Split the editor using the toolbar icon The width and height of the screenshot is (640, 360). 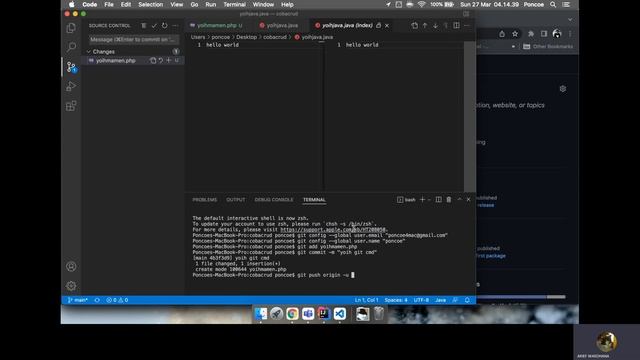456,25
